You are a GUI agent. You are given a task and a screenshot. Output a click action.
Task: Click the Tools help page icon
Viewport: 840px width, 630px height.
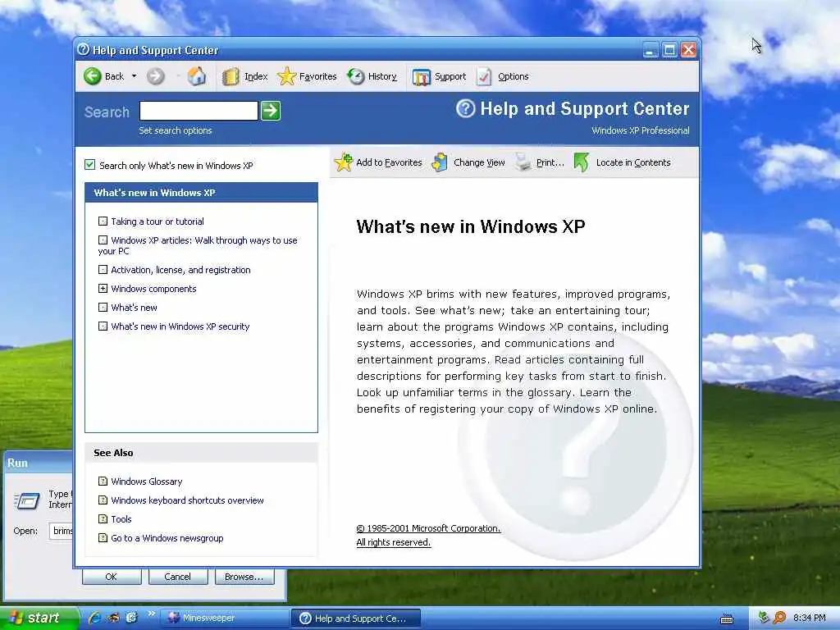pyautogui.click(x=103, y=518)
